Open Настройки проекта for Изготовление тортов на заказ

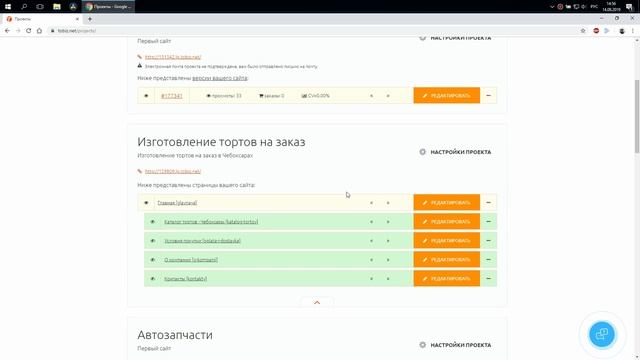point(456,152)
